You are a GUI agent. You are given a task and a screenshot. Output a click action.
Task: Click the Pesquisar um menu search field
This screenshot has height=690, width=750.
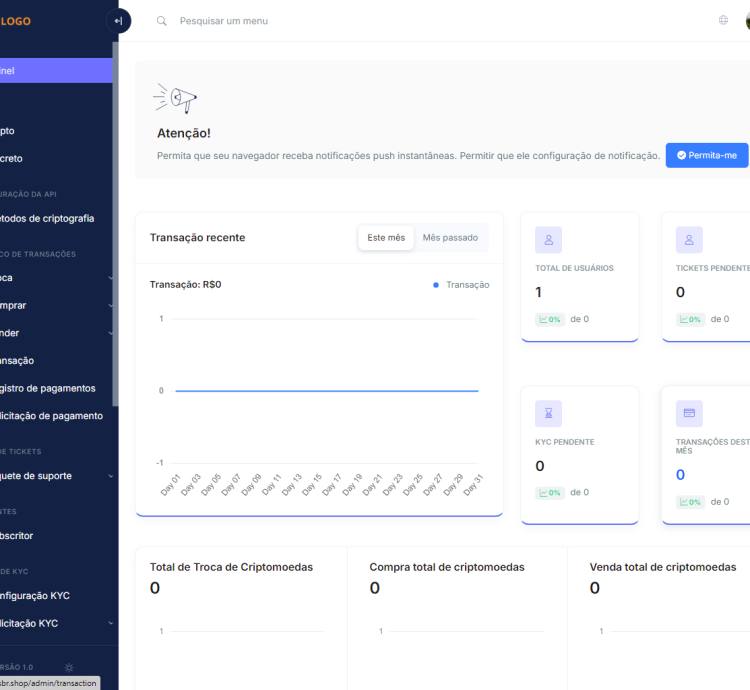tap(300, 21)
